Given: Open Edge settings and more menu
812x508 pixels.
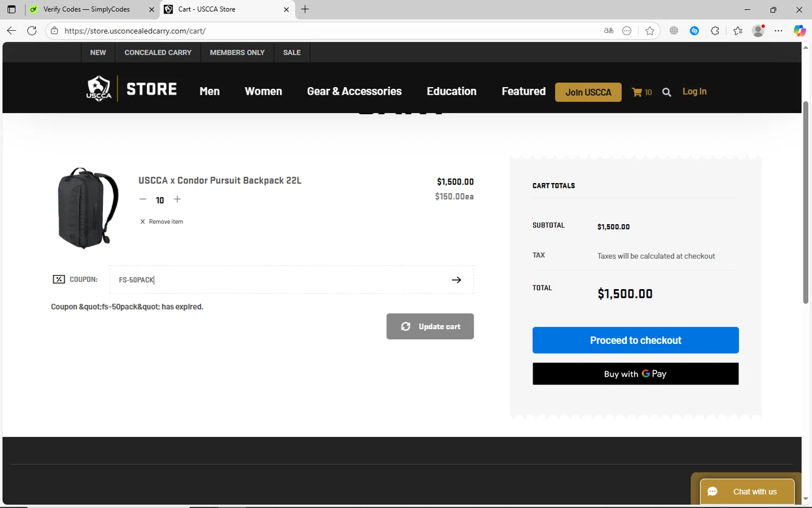Looking at the screenshot, I should tap(778, 31).
